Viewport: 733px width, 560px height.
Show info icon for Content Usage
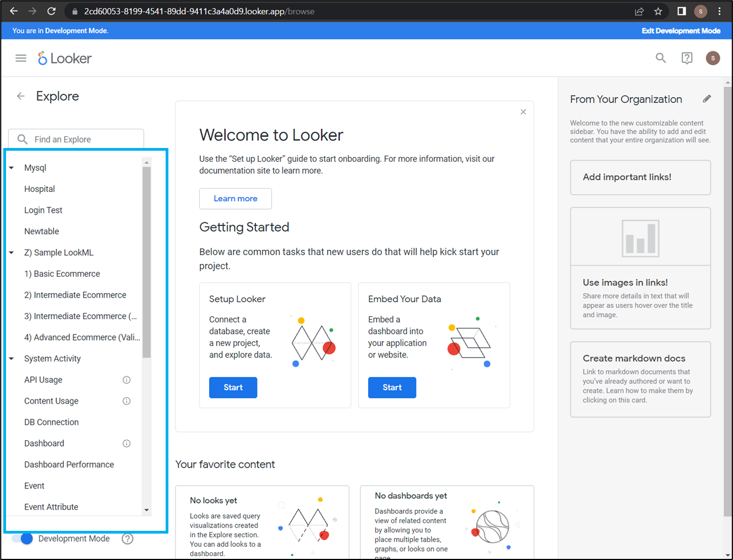click(x=127, y=401)
